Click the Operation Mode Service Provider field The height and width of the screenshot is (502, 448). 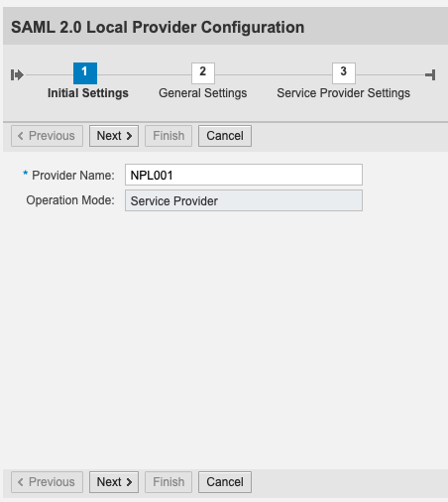244,200
